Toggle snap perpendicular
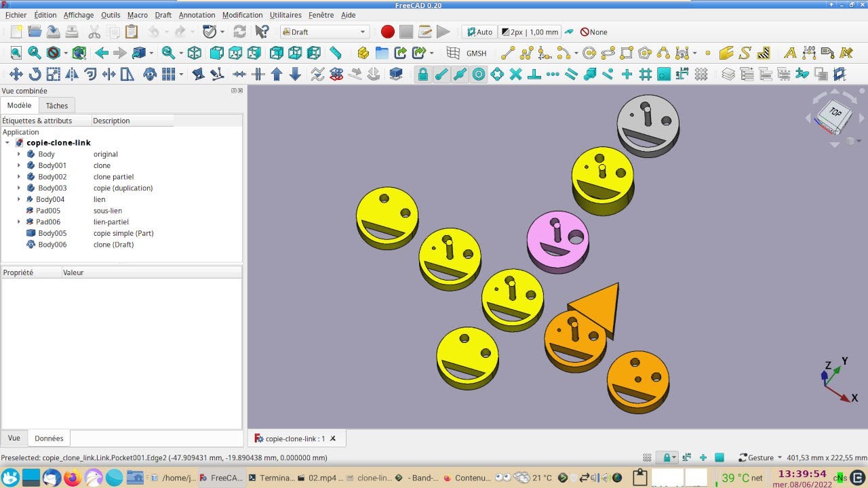 pyautogui.click(x=534, y=74)
